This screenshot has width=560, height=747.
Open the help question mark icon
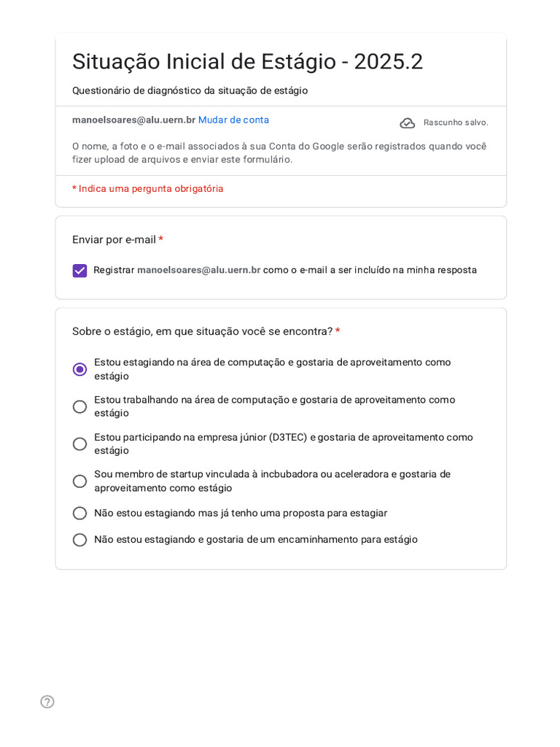point(47,702)
